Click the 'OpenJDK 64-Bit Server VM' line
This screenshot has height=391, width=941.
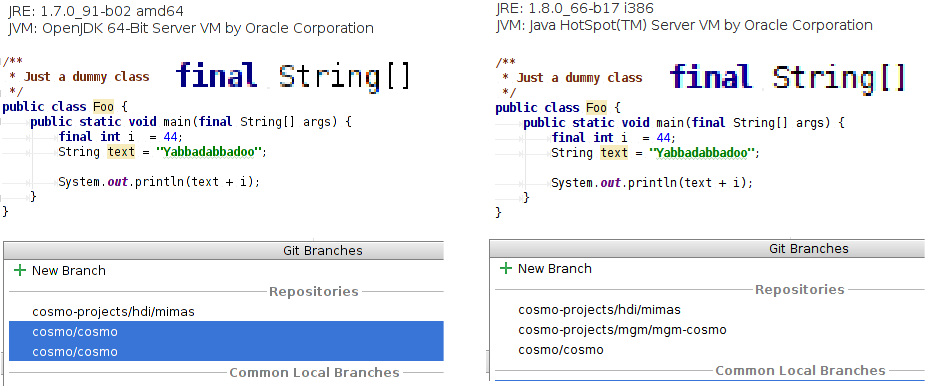[191, 28]
